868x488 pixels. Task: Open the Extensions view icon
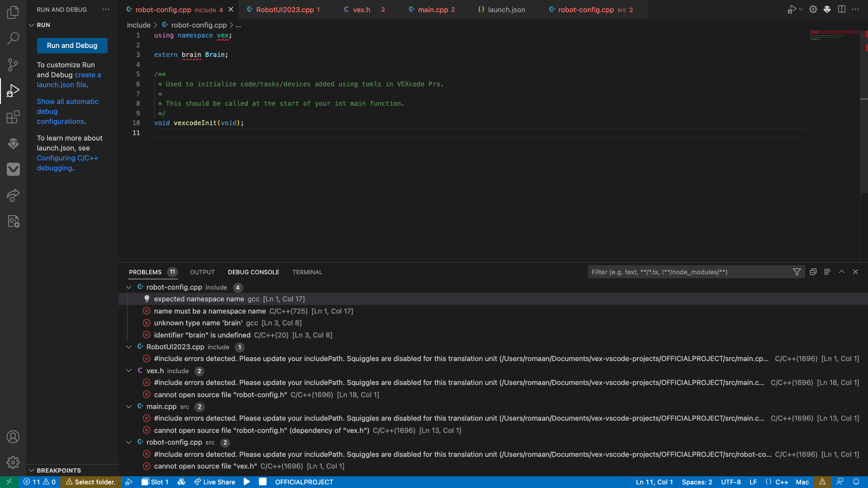click(13, 117)
